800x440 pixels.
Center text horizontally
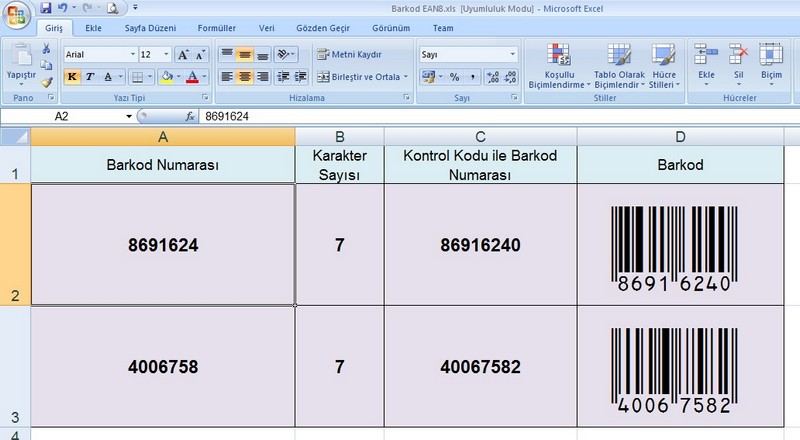(x=245, y=77)
